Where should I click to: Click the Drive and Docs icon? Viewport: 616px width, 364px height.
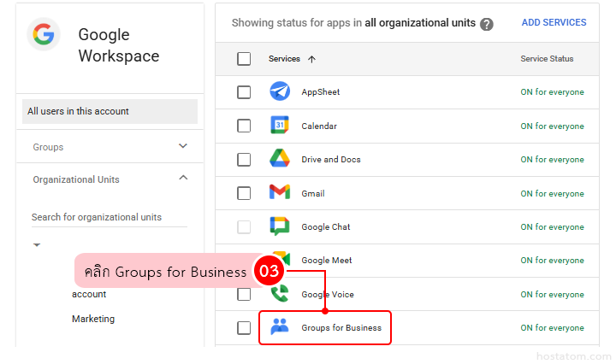click(x=280, y=159)
